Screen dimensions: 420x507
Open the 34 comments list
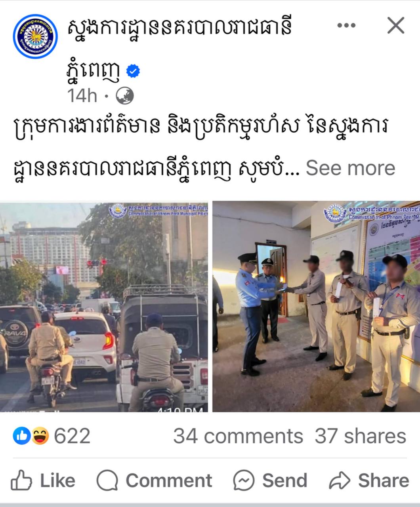coord(238,436)
